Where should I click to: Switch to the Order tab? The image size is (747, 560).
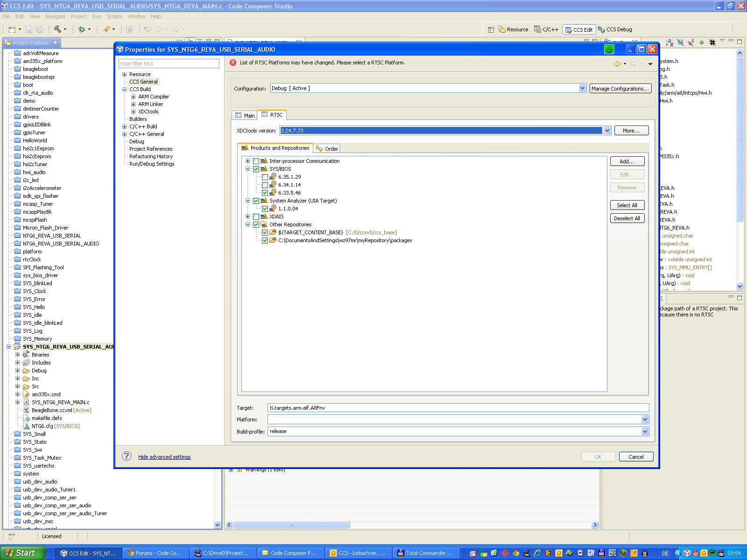pos(327,149)
